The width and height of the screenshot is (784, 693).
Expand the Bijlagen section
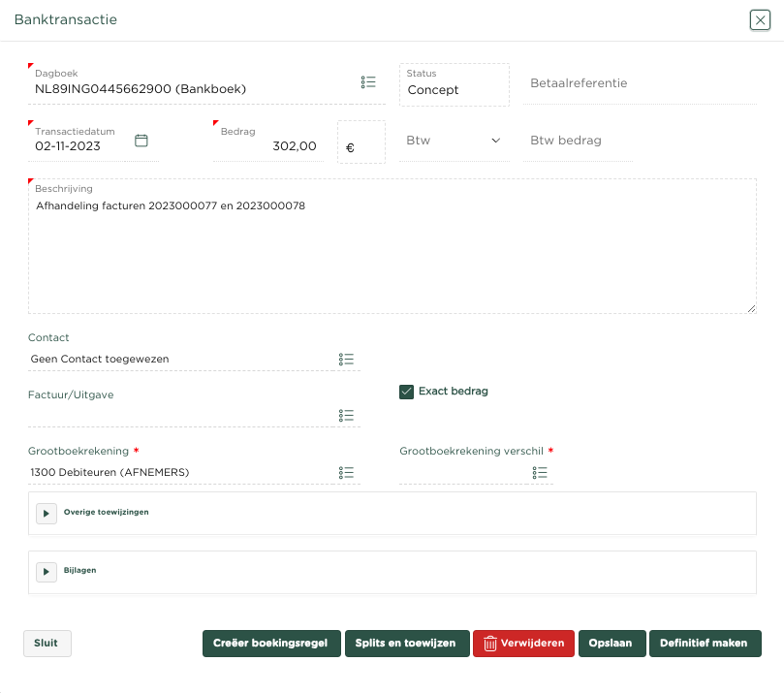click(47, 572)
